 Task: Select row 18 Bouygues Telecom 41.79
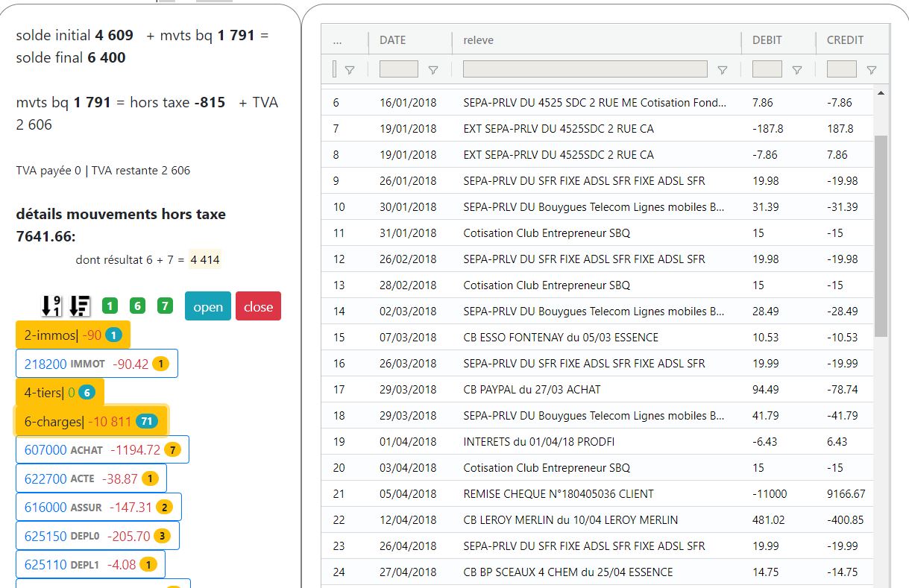pyautogui.click(x=597, y=415)
